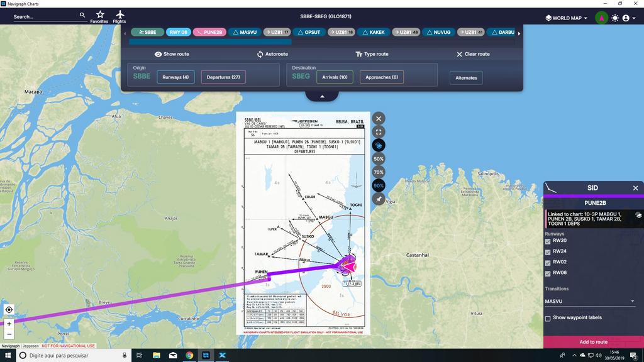Set chart opacity to 70%
Screen dimensions: 644x362
pyautogui.click(x=379, y=172)
